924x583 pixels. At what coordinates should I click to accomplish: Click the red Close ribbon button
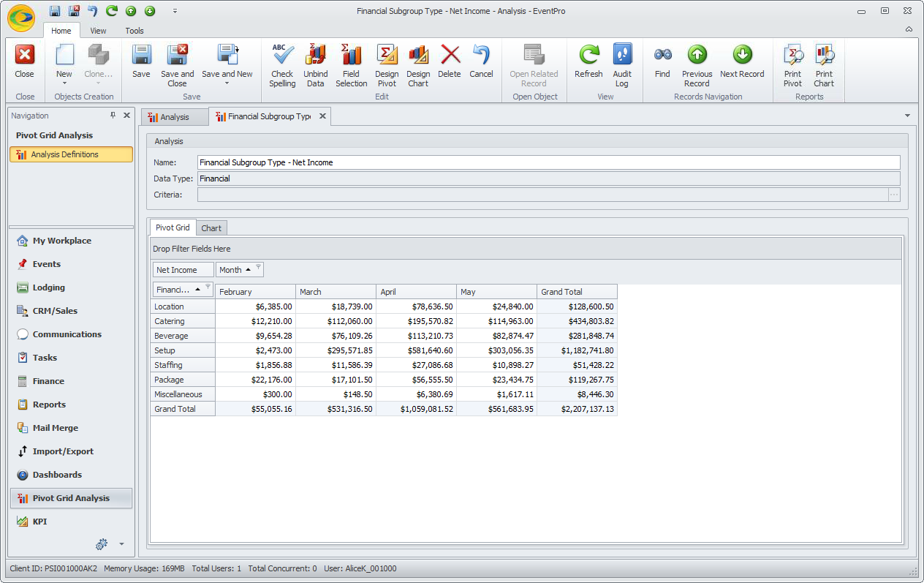click(x=25, y=61)
